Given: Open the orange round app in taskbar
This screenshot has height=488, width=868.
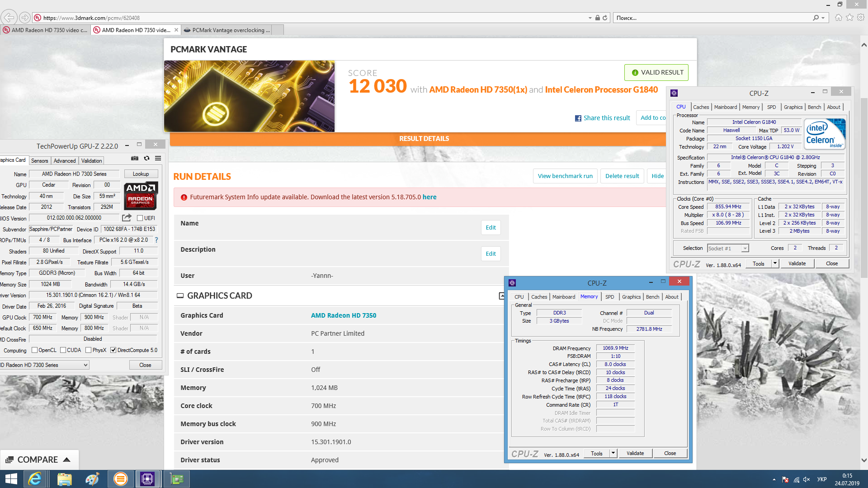Looking at the screenshot, I should click(x=120, y=479).
